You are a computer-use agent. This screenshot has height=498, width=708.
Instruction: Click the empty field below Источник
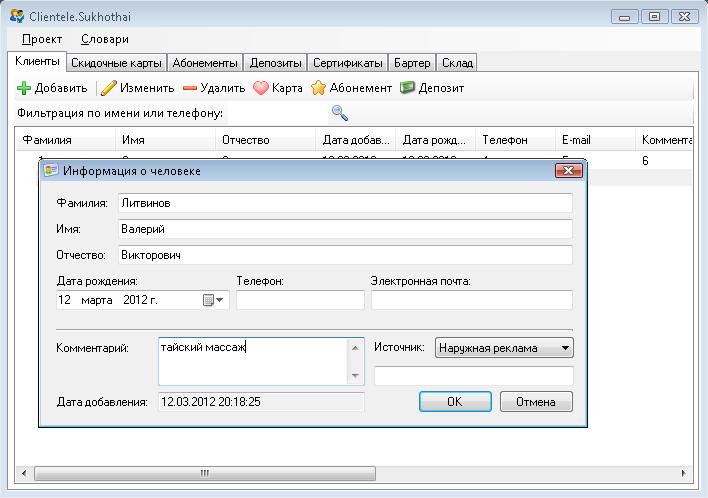click(x=474, y=376)
